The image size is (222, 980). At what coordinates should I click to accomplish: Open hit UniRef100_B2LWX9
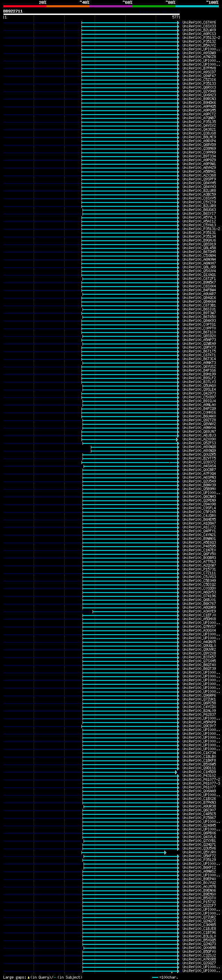[x=199, y=30]
